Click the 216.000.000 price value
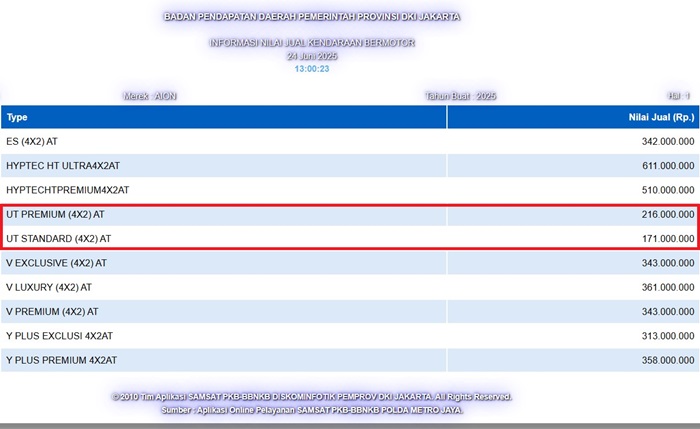 point(668,214)
